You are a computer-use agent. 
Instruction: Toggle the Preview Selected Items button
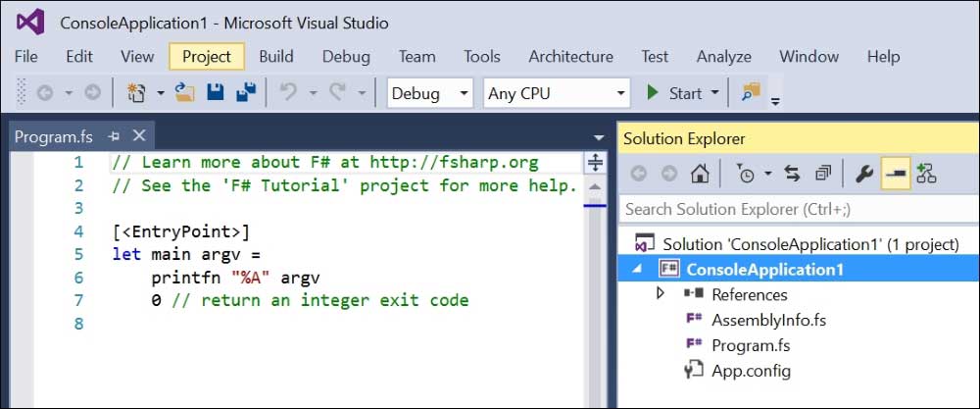click(x=896, y=174)
